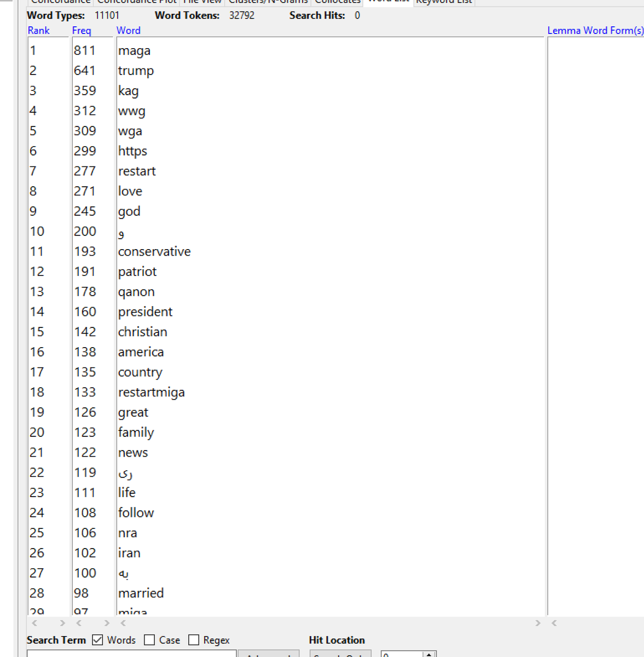Click the word 'great'

[x=133, y=413]
